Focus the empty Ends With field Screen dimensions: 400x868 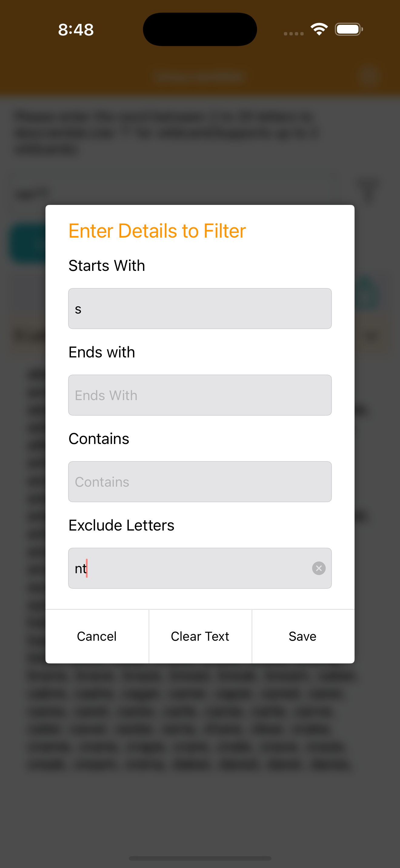point(200,395)
